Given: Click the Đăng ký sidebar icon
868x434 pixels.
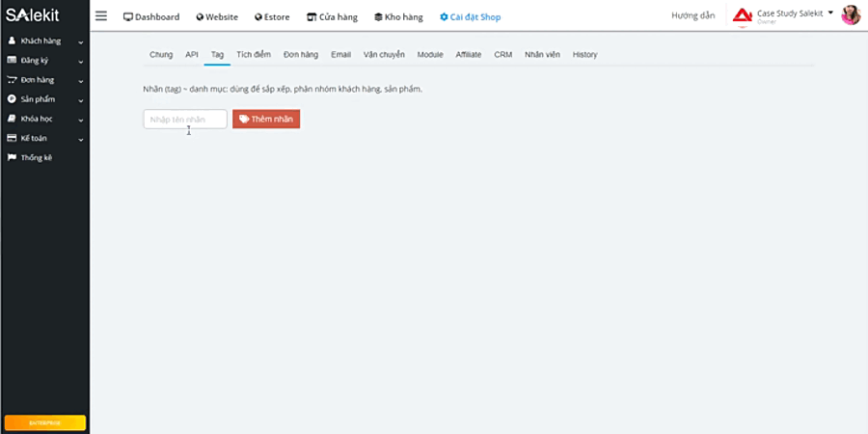Looking at the screenshot, I should (12, 61).
